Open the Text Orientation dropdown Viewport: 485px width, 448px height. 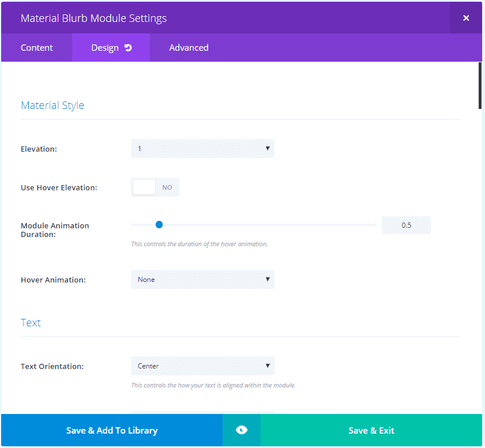click(202, 366)
